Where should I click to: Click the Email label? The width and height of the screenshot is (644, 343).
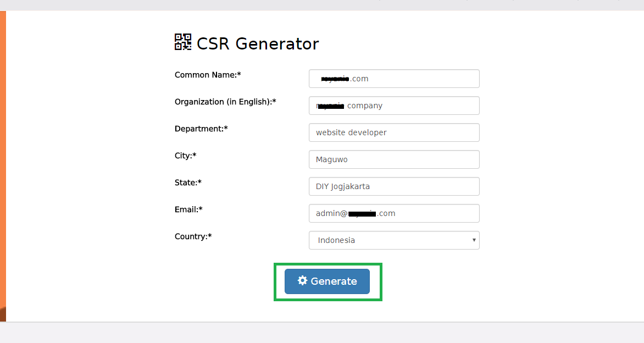coord(188,209)
